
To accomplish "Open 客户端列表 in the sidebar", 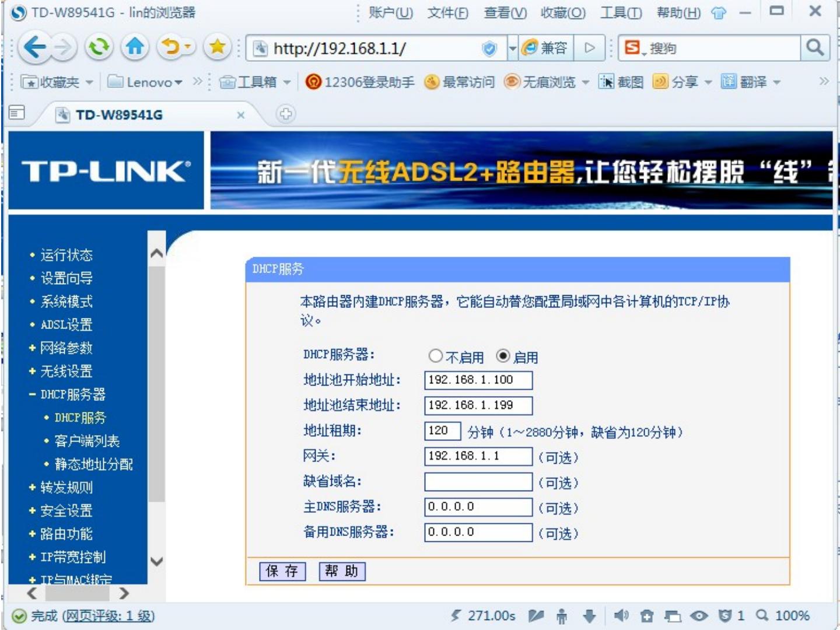I will (87, 442).
